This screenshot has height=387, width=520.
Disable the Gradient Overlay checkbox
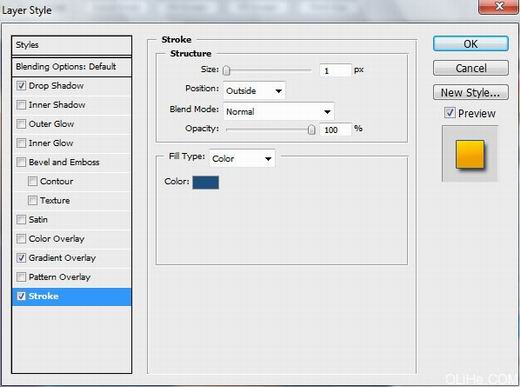21,258
